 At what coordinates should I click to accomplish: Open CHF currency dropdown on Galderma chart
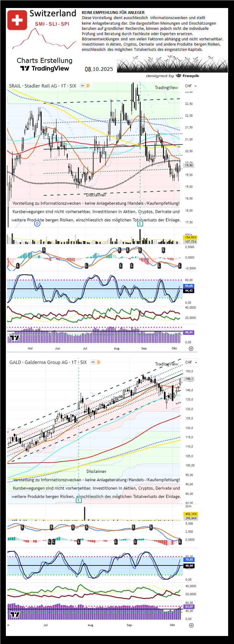coord(191,362)
